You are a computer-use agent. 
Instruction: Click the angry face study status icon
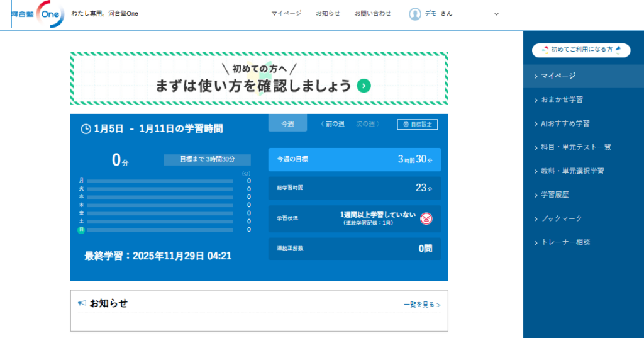pos(426,218)
